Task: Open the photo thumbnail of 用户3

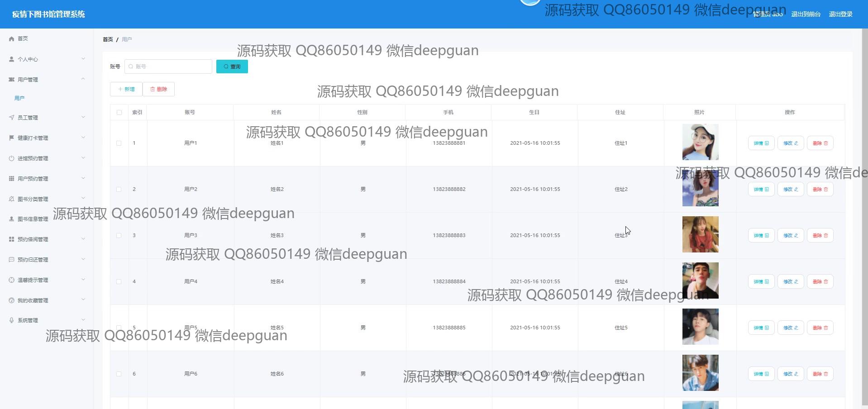Action: click(x=700, y=234)
